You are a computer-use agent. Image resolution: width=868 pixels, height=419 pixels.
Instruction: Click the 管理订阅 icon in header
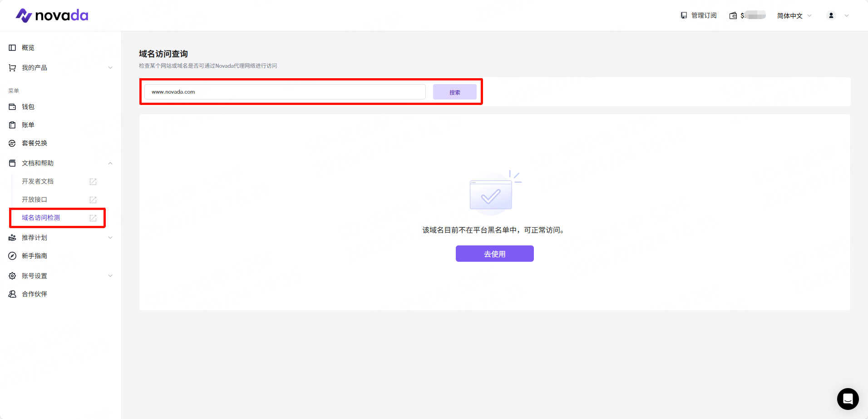coord(684,15)
